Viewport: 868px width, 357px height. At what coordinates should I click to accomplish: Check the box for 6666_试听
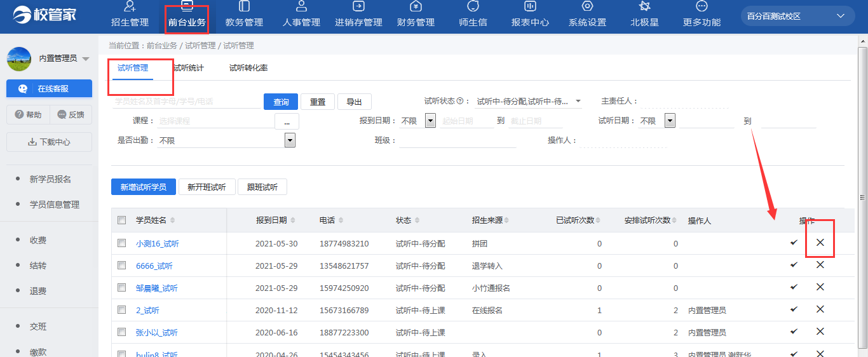122,266
